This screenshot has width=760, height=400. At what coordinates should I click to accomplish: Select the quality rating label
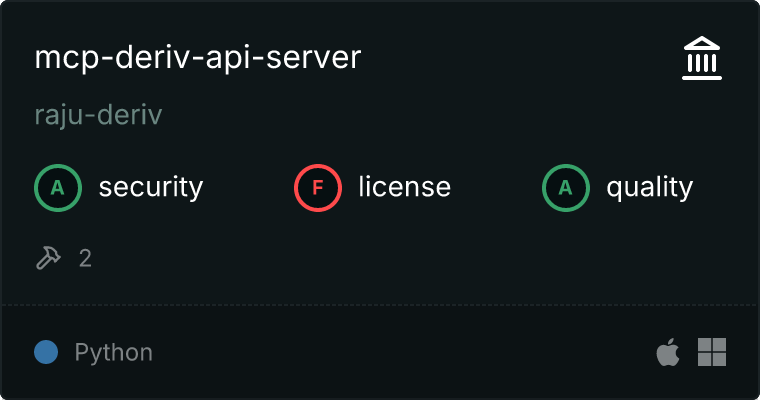click(649, 187)
